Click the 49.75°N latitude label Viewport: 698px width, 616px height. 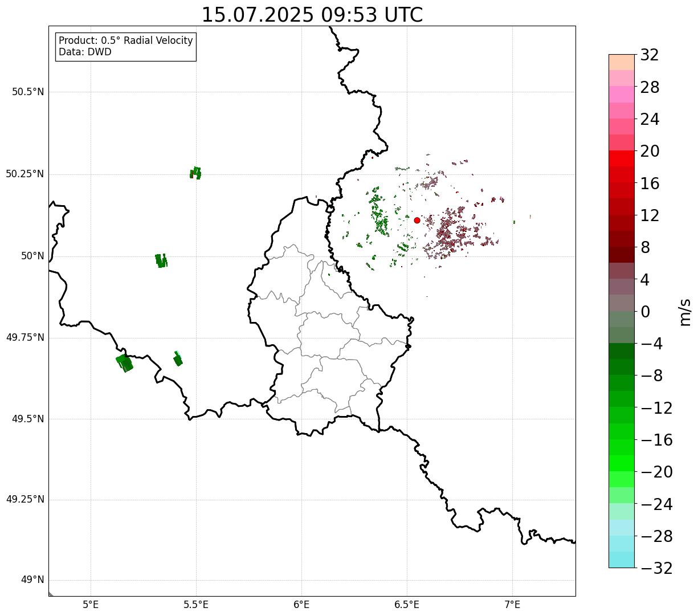point(25,337)
